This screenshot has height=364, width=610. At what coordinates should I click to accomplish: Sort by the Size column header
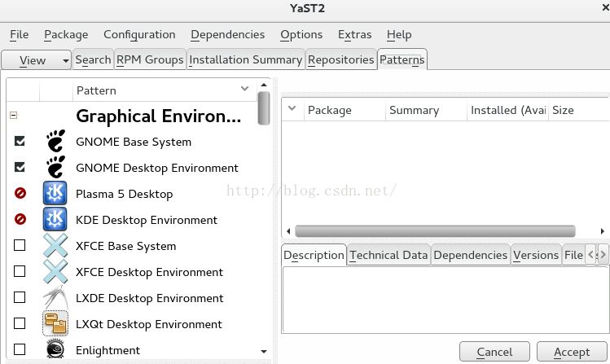point(578,110)
